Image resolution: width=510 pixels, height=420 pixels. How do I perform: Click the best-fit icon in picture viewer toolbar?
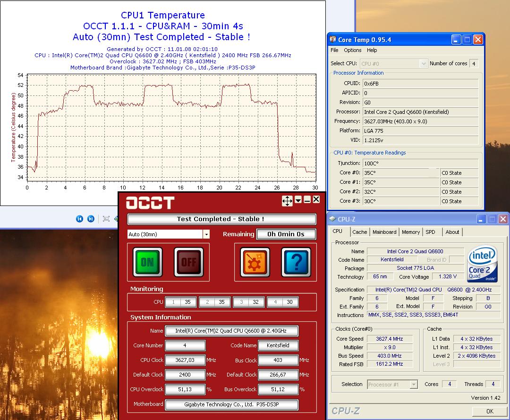(x=106, y=219)
